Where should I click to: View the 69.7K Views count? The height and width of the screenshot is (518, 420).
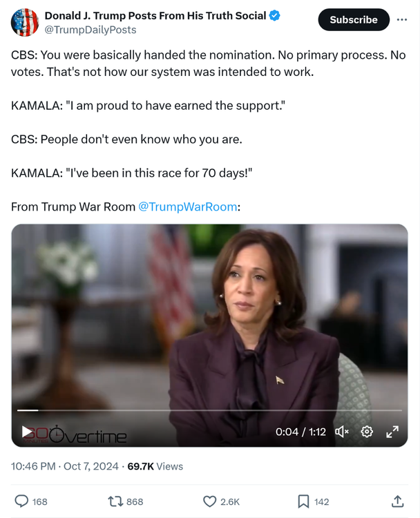(155, 466)
